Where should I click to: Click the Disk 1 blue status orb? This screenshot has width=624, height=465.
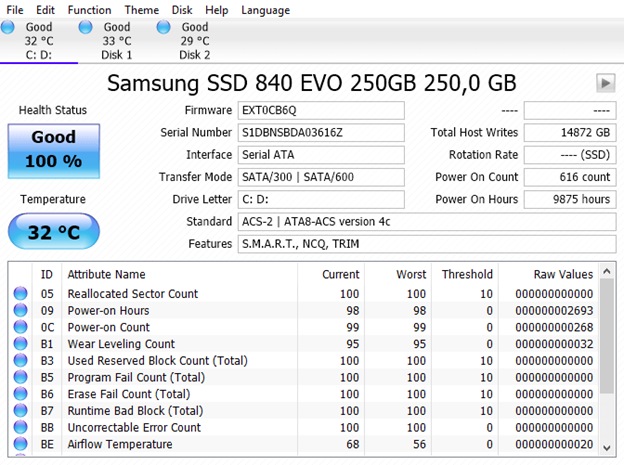click(86, 27)
